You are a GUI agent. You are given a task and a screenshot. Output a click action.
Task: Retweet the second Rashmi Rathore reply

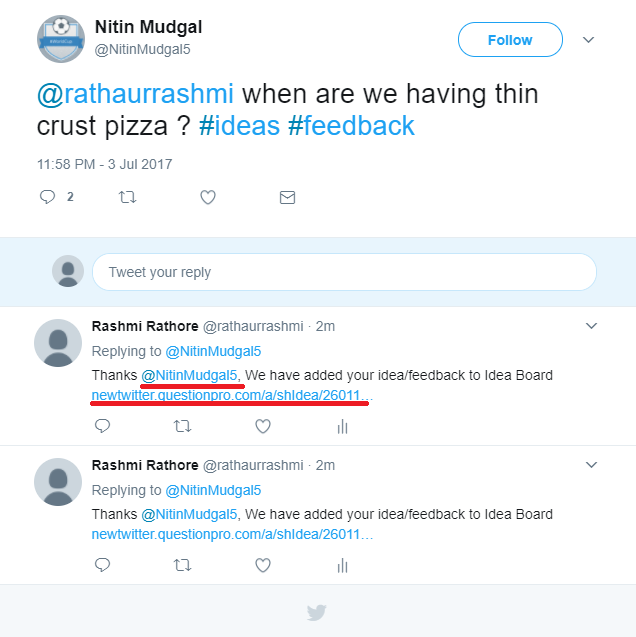tap(182, 565)
